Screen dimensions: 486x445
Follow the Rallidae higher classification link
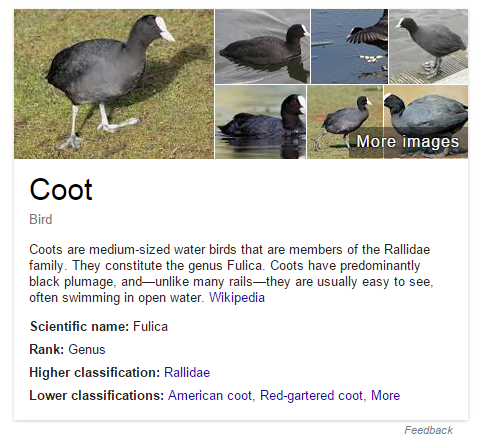pyautogui.click(x=187, y=372)
